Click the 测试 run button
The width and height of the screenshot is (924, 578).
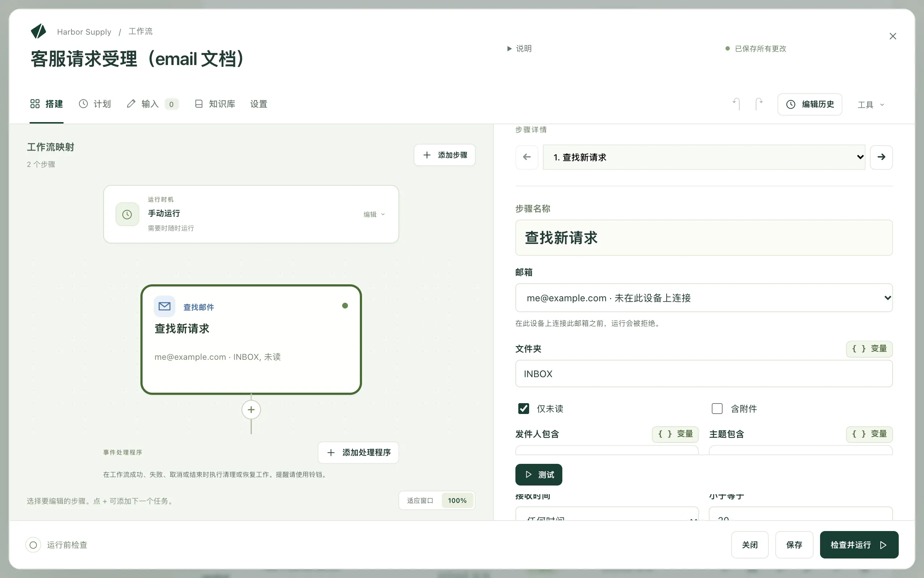(539, 474)
